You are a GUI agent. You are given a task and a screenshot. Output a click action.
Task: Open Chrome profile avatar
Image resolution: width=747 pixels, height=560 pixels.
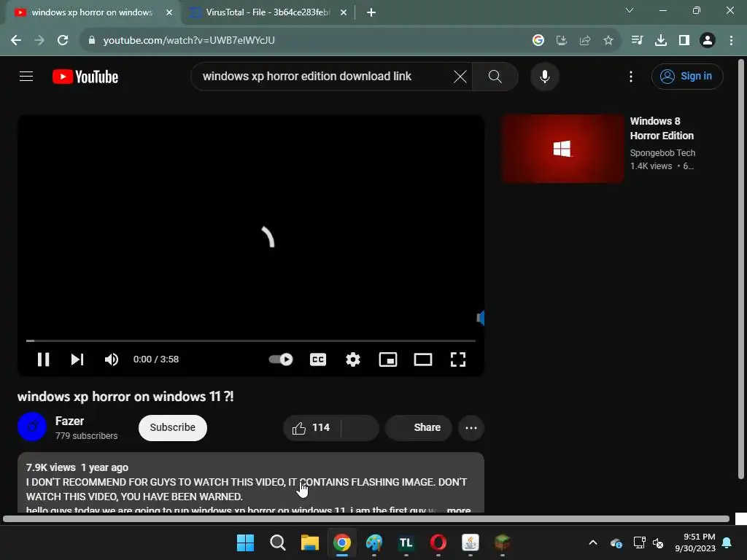pyautogui.click(x=708, y=40)
